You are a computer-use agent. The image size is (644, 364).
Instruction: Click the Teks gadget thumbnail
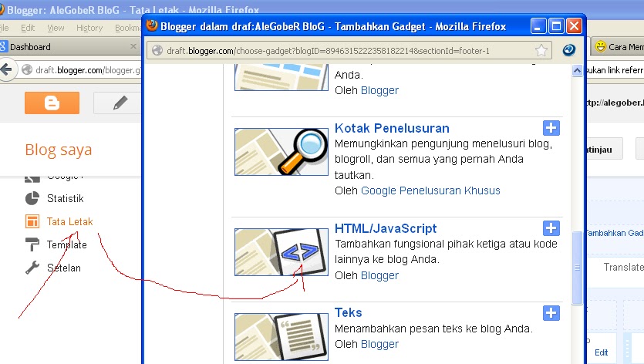click(x=282, y=337)
